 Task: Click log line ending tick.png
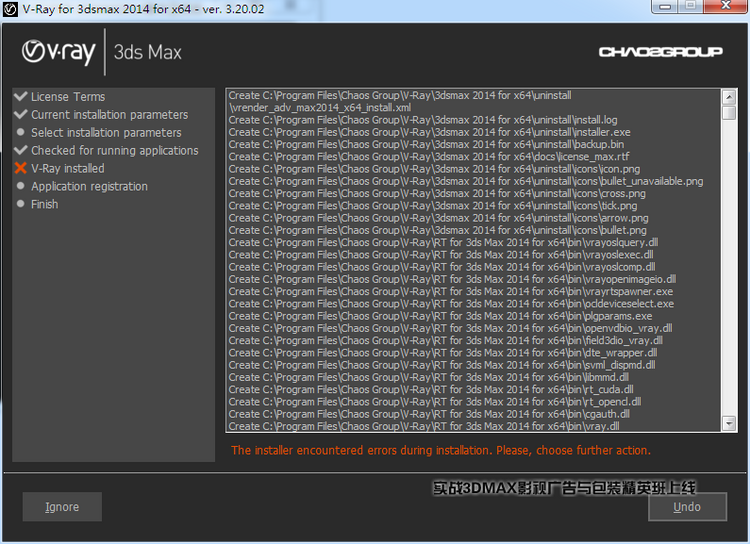tap(433, 206)
